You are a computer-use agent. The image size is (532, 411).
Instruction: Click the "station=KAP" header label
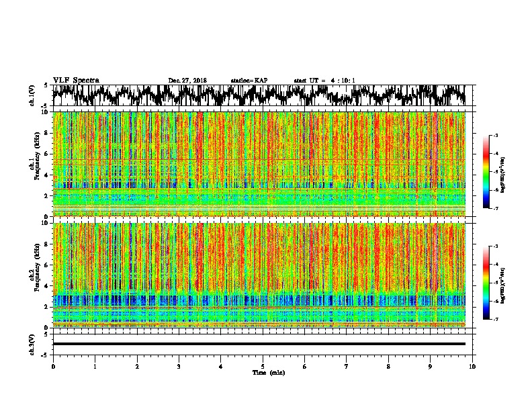pos(249,81)
